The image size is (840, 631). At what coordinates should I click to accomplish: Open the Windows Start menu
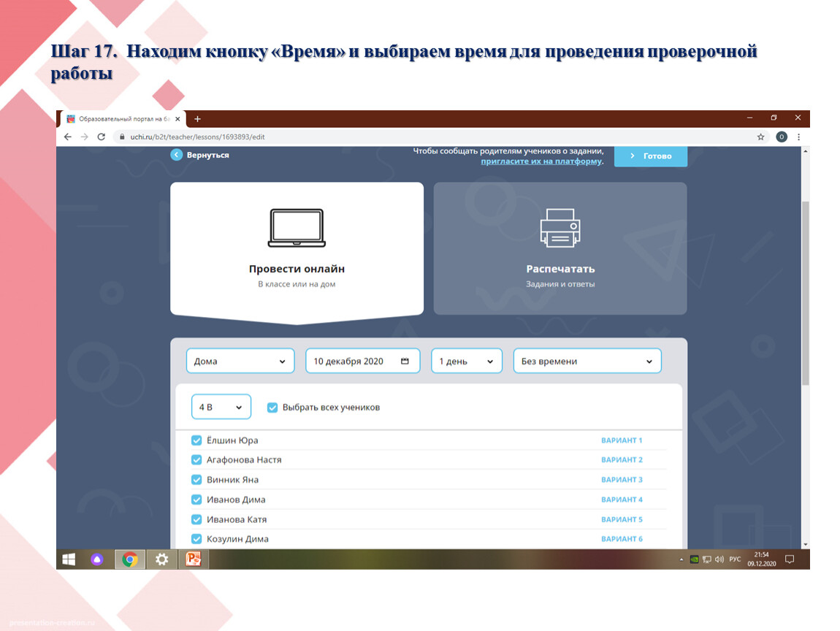[x=69, y=559]
